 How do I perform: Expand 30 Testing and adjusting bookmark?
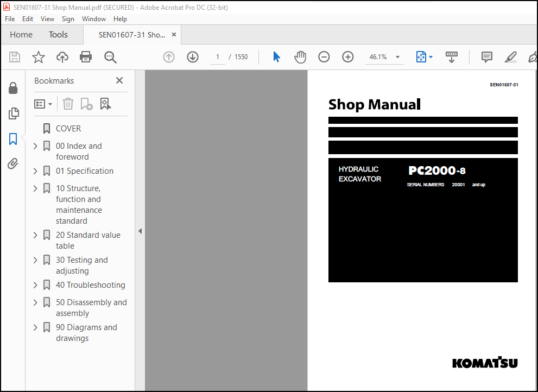[35, 260]
